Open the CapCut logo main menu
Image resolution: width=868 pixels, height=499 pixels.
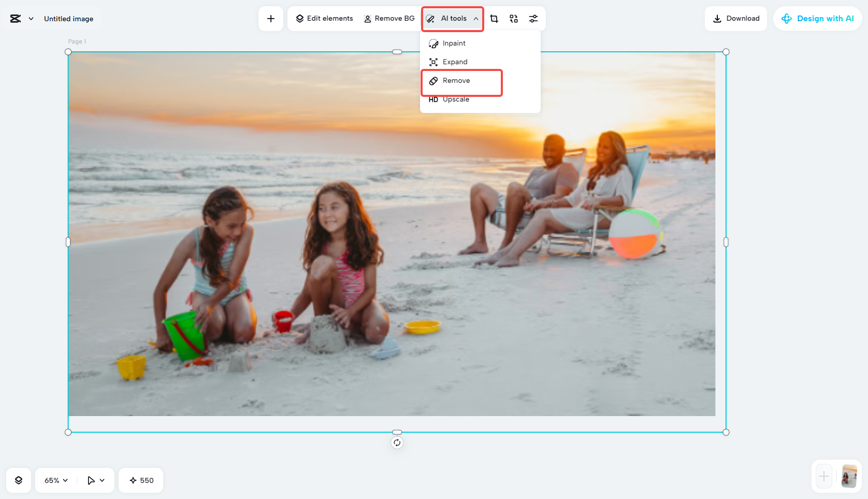click(x=21, y=19)
